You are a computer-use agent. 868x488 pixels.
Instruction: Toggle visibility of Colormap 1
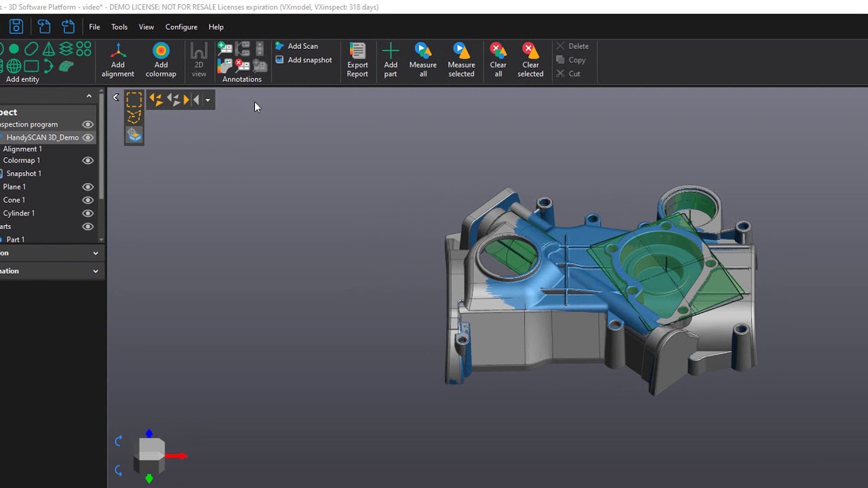point(87,160)
